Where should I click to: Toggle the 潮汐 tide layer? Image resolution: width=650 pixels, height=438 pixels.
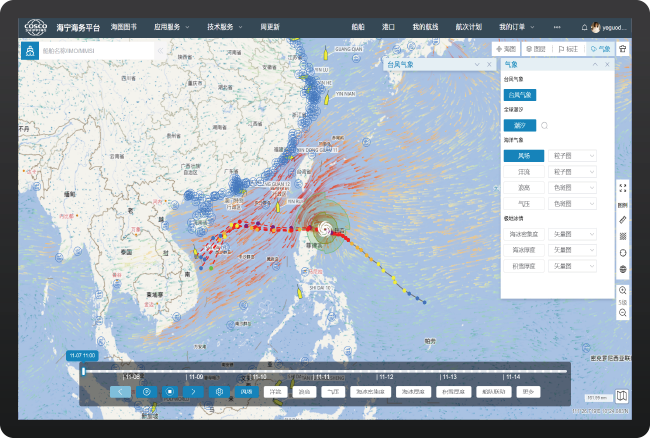click(x=519, y=125)
